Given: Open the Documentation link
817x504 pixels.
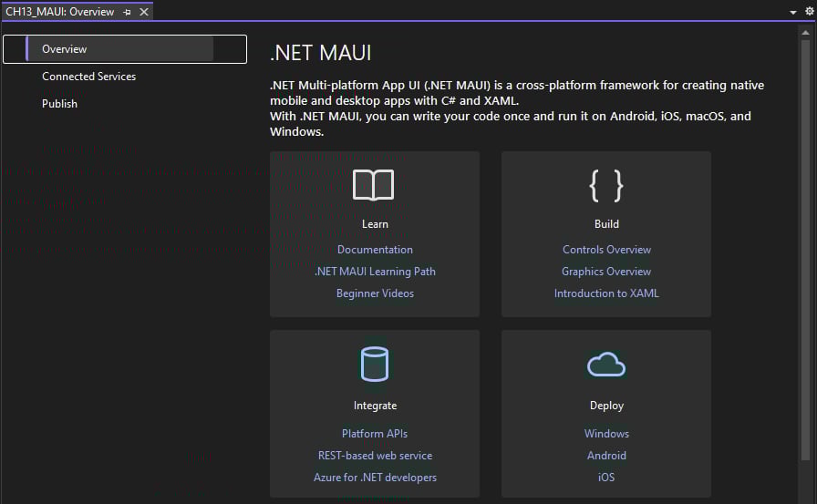Looking at the screenshot, I should 375,250.
